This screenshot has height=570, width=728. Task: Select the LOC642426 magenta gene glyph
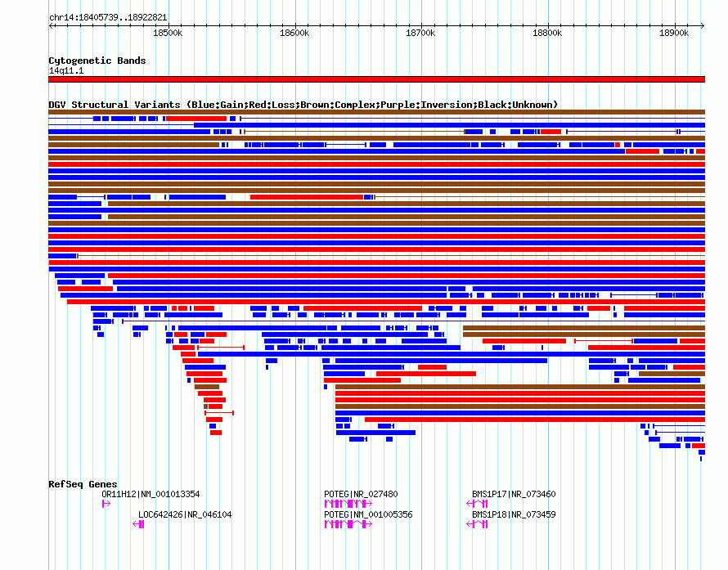tap(138, 524)
